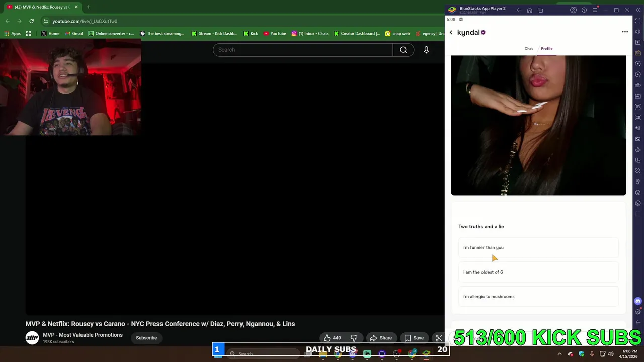The width and height of the screenshot is (644, 362).
Task: Dislike the YouTube video
Action: coord(354,338)
